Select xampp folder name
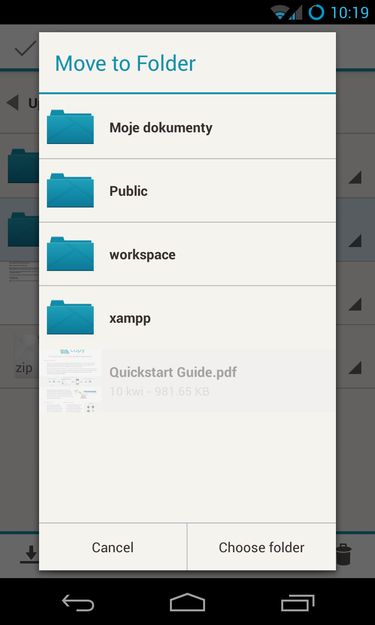 click(130, 318)
